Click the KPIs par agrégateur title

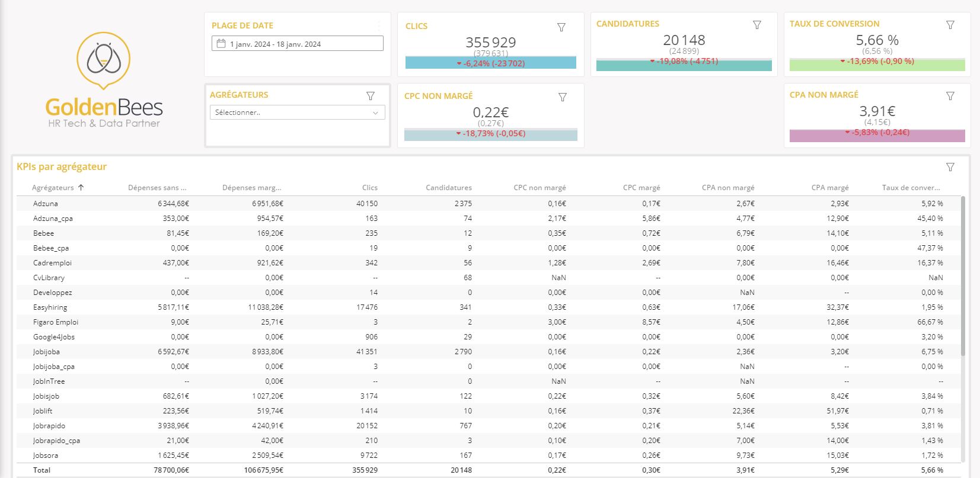pyautogui.click(x=62, y=167)
